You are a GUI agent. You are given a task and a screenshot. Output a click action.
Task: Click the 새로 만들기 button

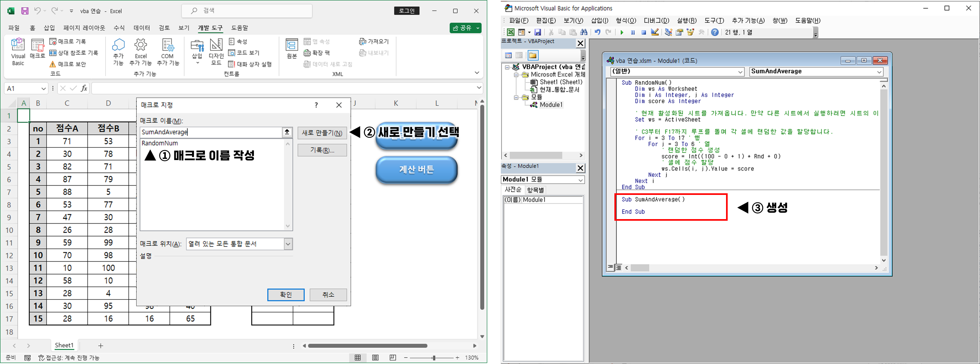point(322,133)
